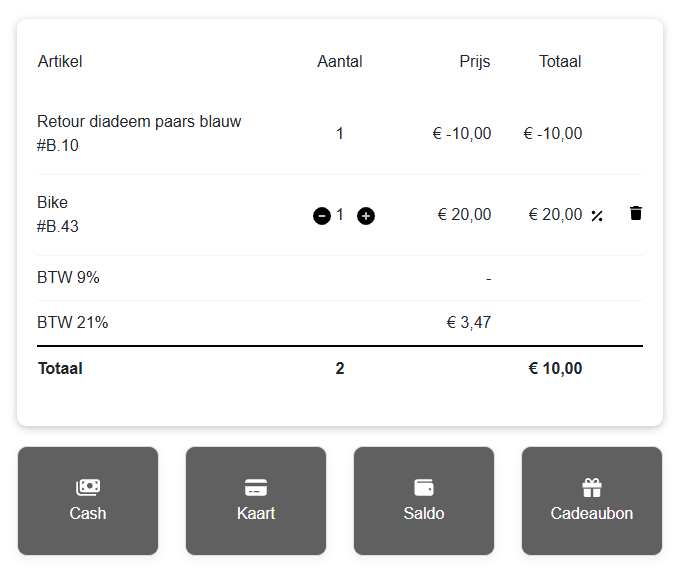The image size is (676, 572).
Task: Increase Bike quantity with plus icon
Action: pos(366,216)
